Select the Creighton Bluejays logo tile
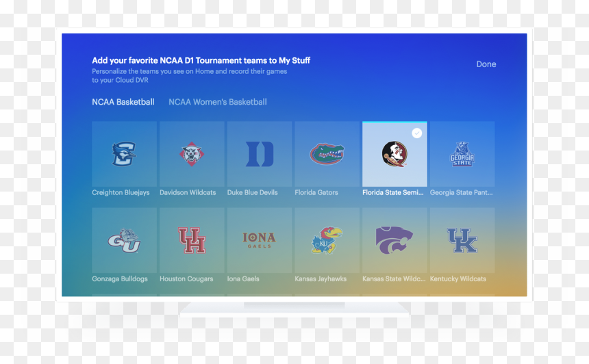Image resolution: width=589 pixels, height=364 pixels. click(125, 154)
